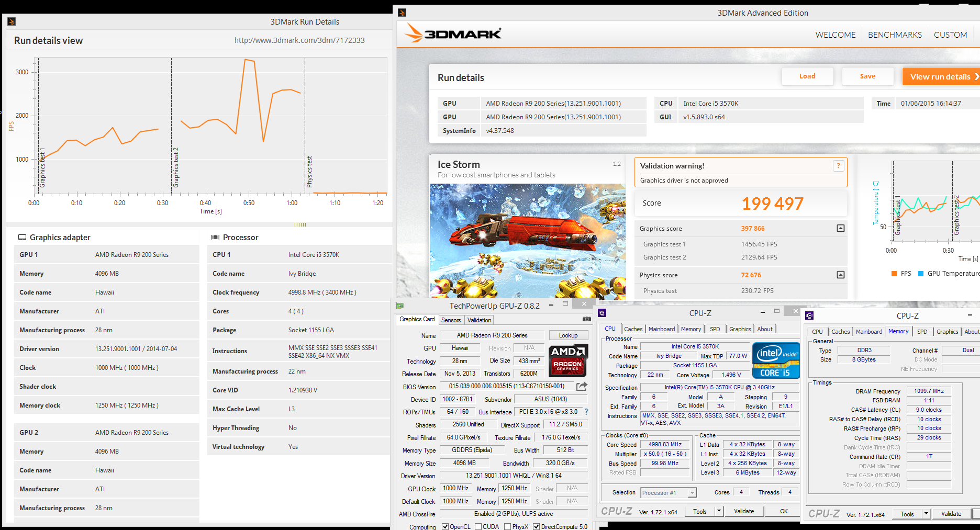
Task: Collapse the Graphics score section
Action: tap(840, 228)
